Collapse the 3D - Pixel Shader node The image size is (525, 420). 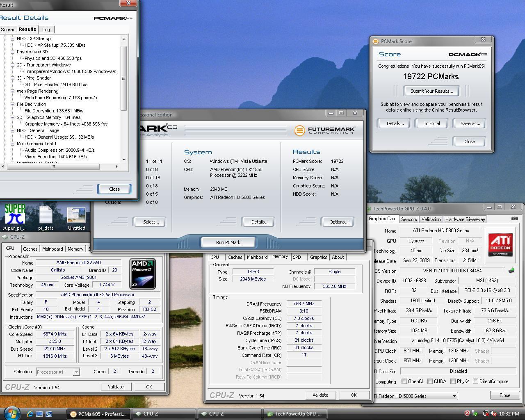(12, 78)
